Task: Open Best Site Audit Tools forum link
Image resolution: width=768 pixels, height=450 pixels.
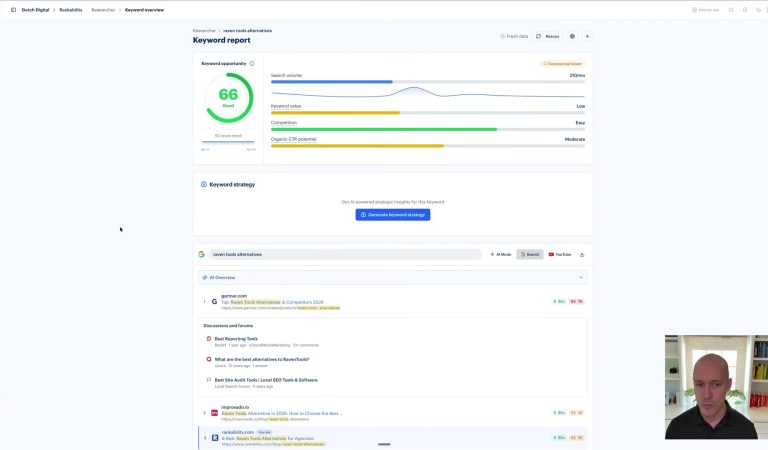Action: [x=266, y=380]
